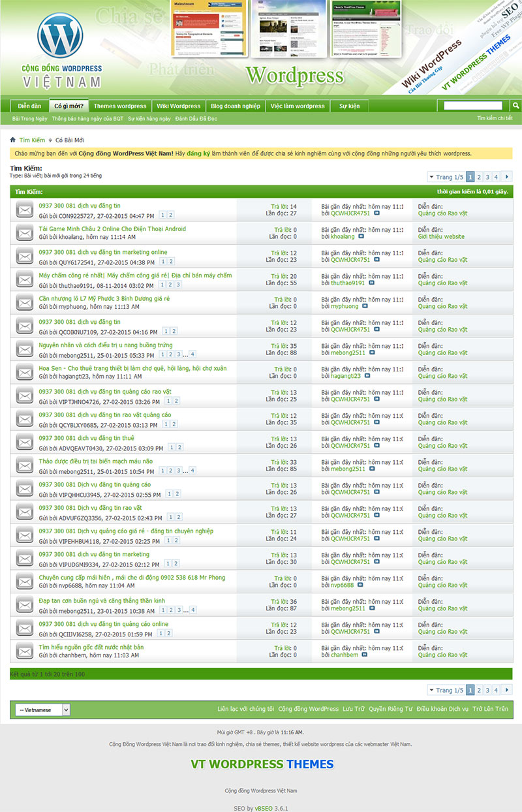Click the home icon in the breadcrumb
The image size is (522, 812).
[x=12, y=140]
